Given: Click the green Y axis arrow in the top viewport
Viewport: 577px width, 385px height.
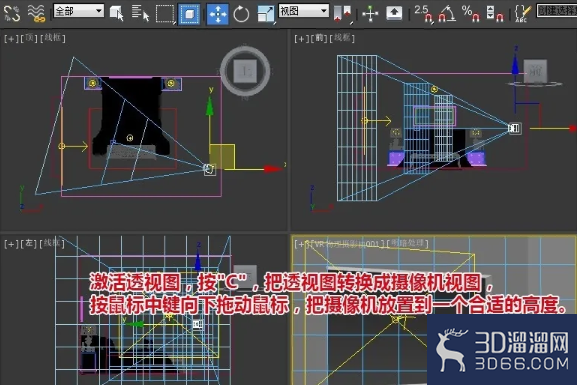Looking at the screenshot, I should click(210, 107).
